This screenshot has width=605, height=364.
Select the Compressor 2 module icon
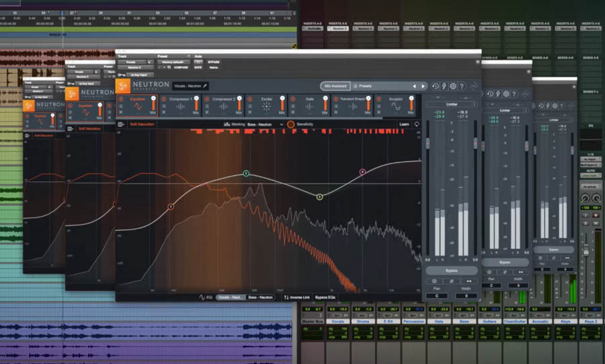[223, 107]
